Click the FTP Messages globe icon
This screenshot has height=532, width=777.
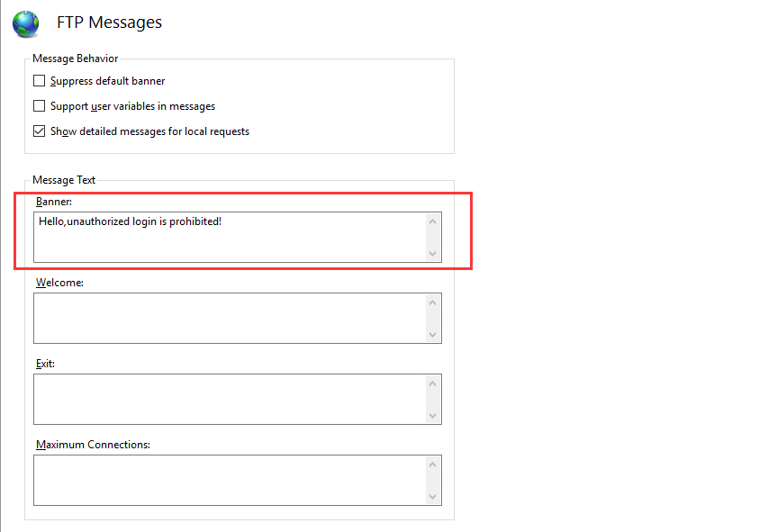(x=26, y=23)
